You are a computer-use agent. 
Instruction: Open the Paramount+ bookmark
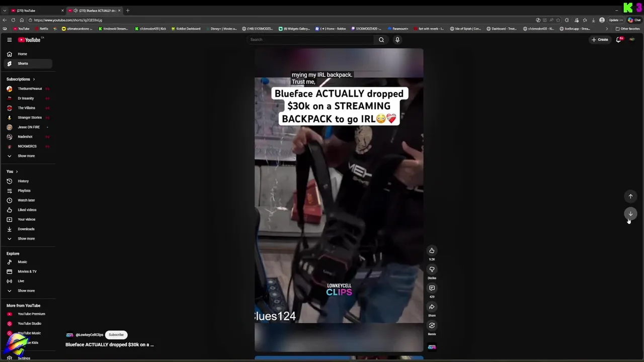tap(398, 29)
